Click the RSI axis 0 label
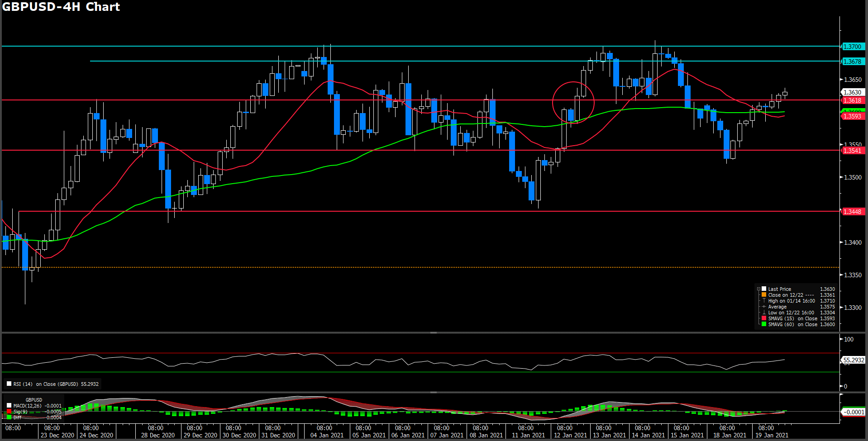Screen dimensions: 868x441 (845, 386)
